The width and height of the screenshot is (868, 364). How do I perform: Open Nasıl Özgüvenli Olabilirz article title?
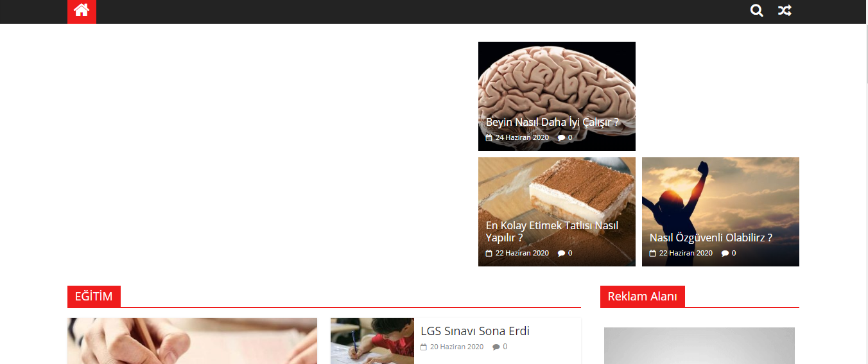click(x=711, y=238)
